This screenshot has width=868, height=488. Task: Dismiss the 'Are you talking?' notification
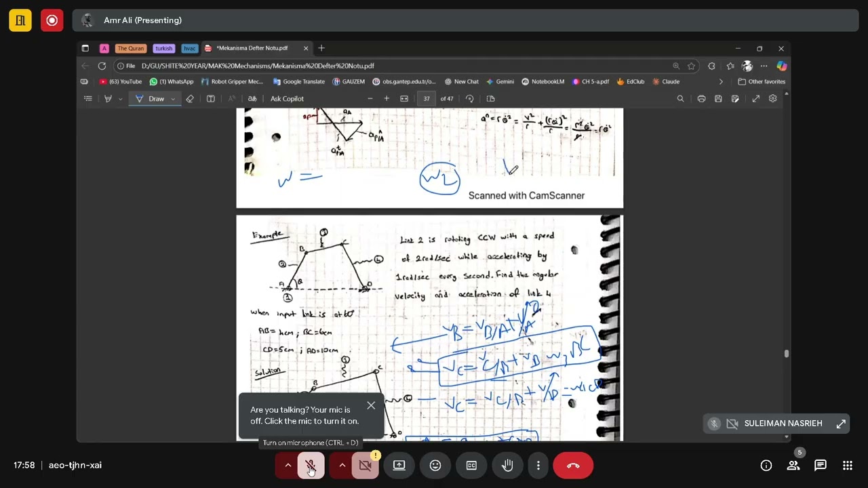coord(371,405)
